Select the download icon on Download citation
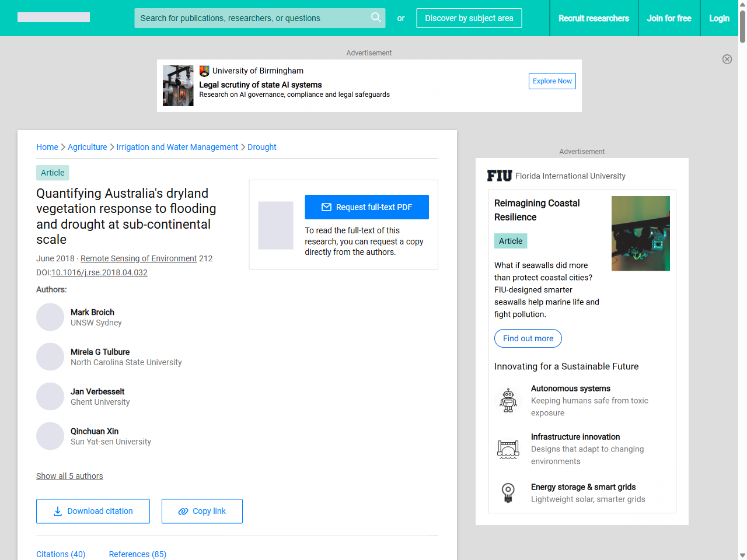747x560 pixels. (x=57, y=511)
